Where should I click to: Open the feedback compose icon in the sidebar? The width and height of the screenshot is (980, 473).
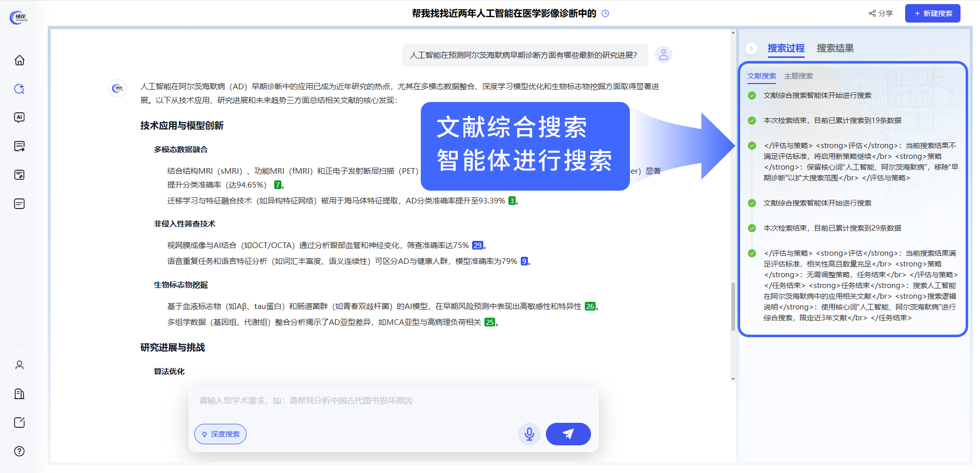click(x=19, y=423)
